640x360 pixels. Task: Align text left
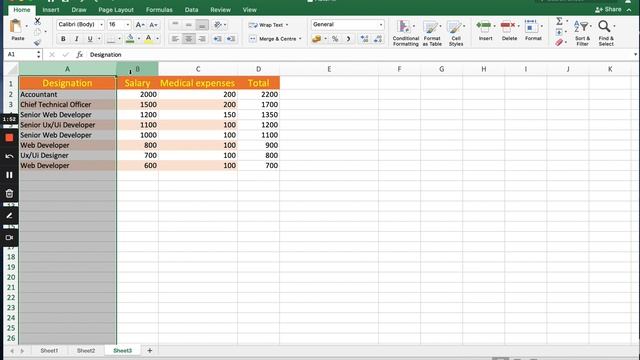coord(175,39)
